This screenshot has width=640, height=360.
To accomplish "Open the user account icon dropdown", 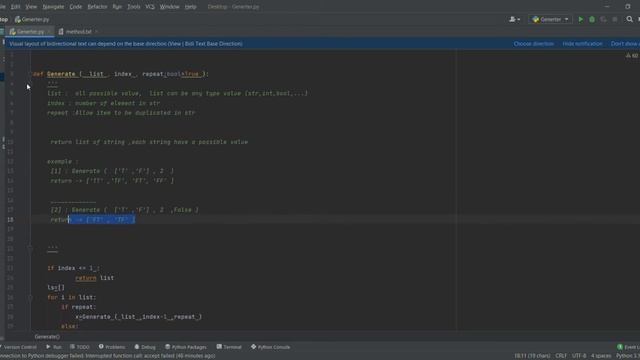I will coord(514,19).
